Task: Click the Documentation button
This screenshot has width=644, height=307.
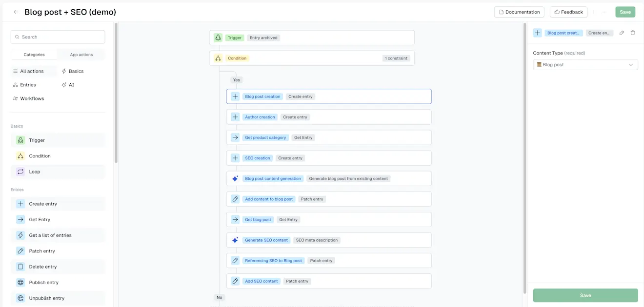Action: tap(519, 11)
